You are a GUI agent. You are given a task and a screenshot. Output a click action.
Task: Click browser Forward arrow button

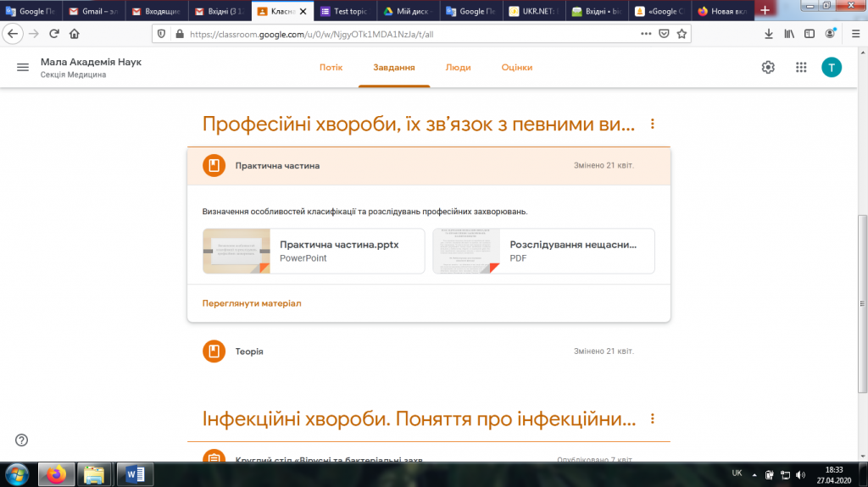(34, 34)
